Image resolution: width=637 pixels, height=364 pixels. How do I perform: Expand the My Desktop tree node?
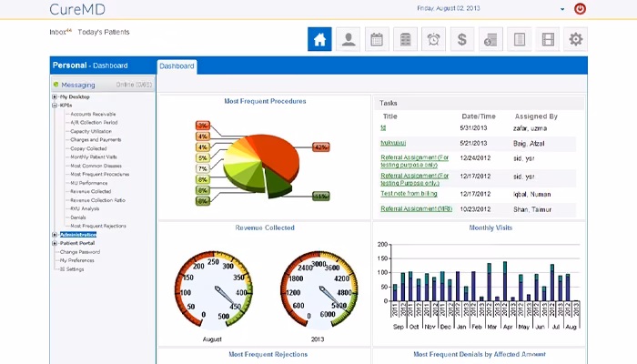[55, 96]
